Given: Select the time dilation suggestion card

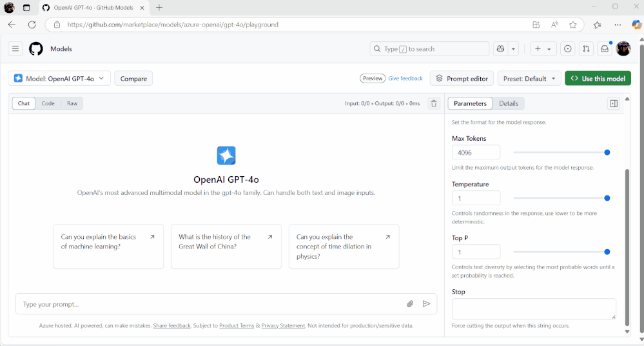Looking at the screenshot, I should point(344,247).
